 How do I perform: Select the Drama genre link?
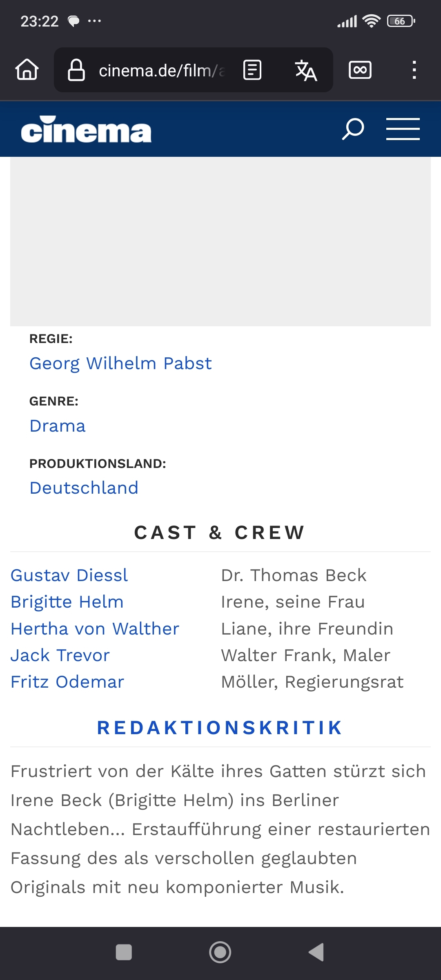tap(58, 426)
